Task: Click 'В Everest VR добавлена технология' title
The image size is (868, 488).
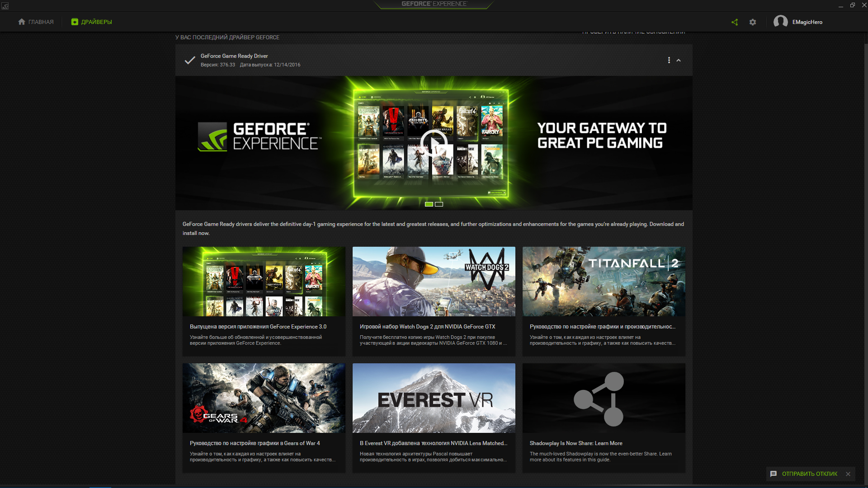Action: tap(434, 443)
